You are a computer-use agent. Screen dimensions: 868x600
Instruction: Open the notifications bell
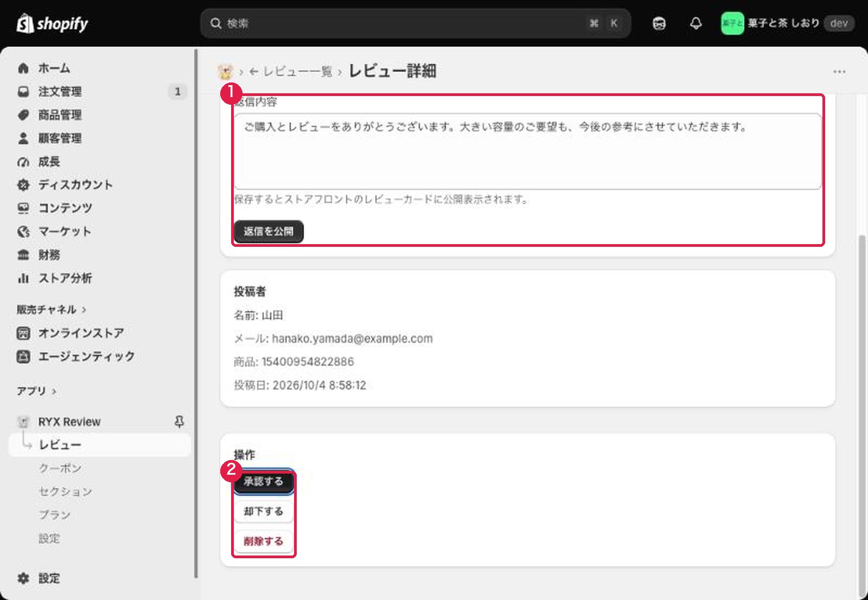click(695, 23)
